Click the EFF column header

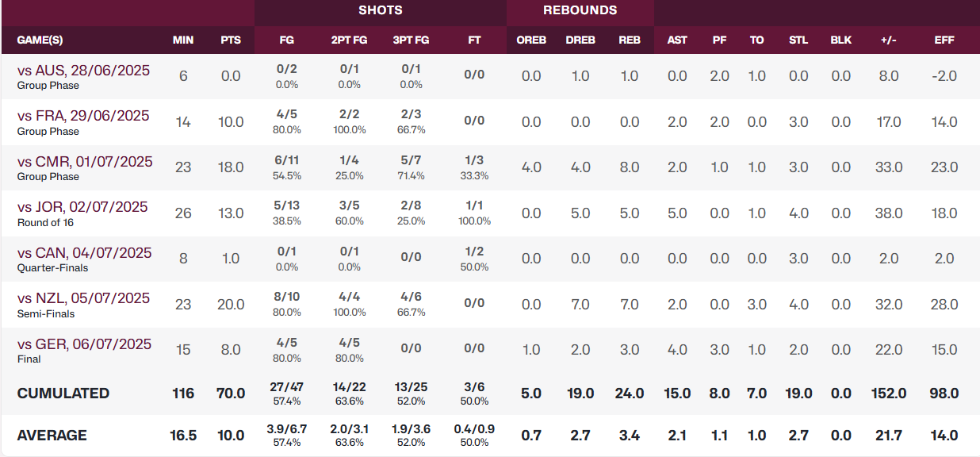(944, 40)
